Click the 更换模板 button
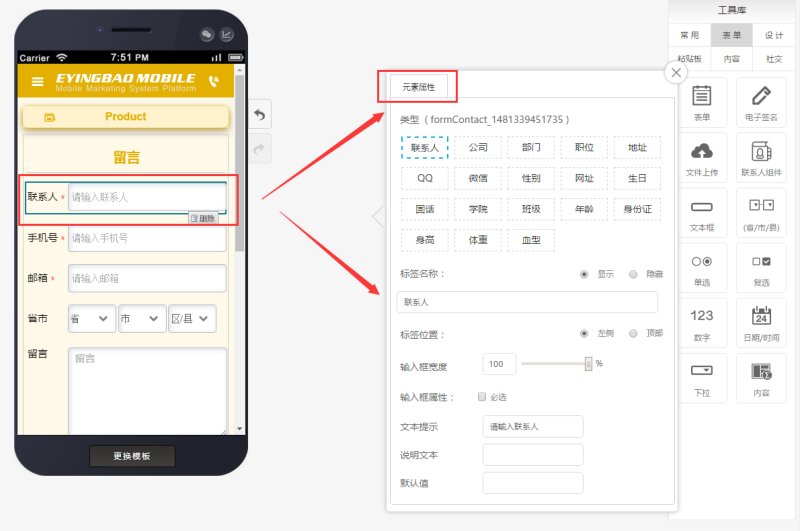The height and width of the screenshot is (531, 800). click(132, 456)
